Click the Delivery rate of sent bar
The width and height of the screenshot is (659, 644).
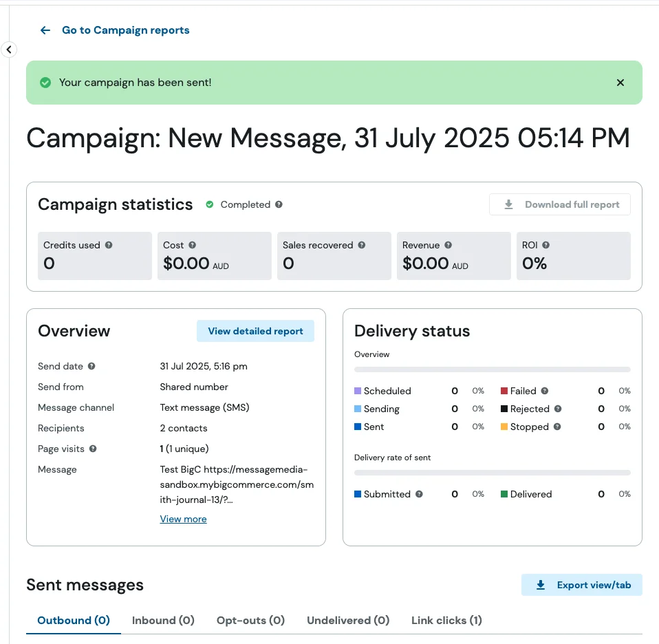pyautogui.click(x=492, y=473)
